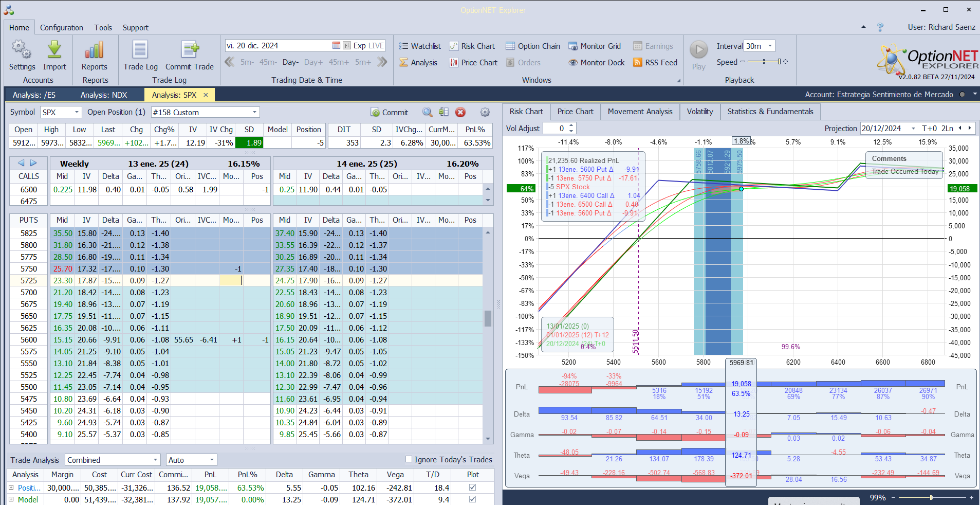
Task: Click the Day+ time step button
Action: [313, 62]
